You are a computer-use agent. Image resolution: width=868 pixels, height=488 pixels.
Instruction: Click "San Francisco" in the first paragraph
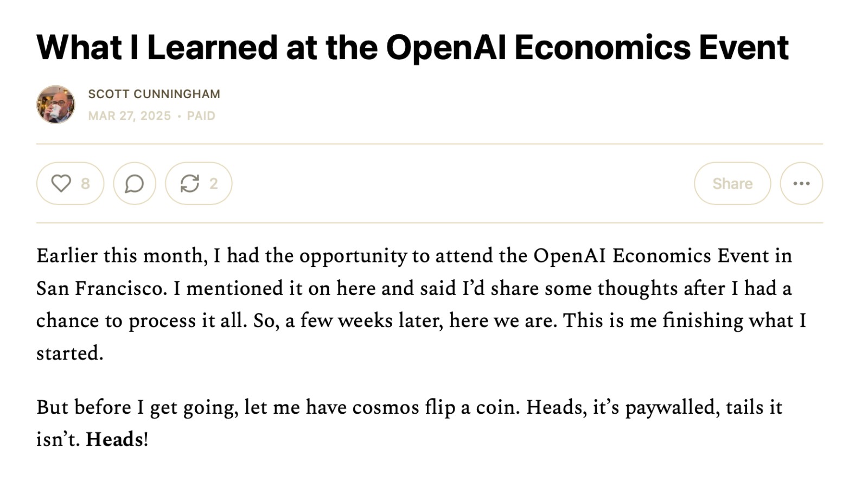(101, 288)
